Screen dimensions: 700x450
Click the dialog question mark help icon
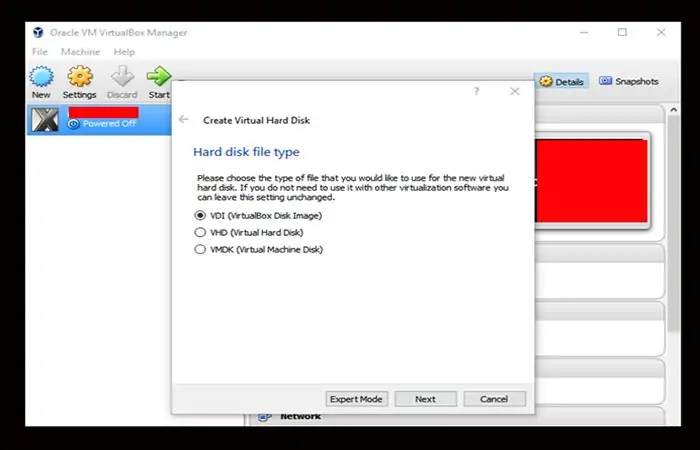coord(476,91)
